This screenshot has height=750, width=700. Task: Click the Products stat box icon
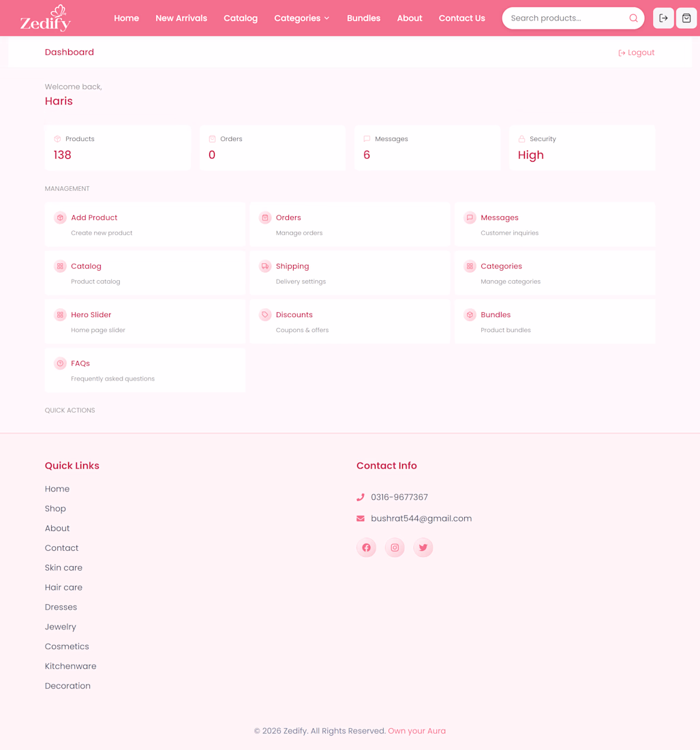[x=57, y=138]
